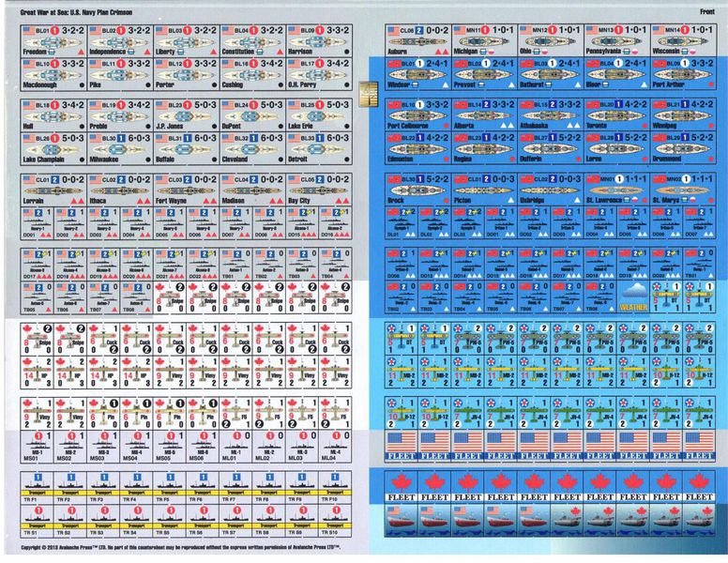Screen dimensions: 728x563
Task: Choose the Pike ship counter
Action: 120,74
